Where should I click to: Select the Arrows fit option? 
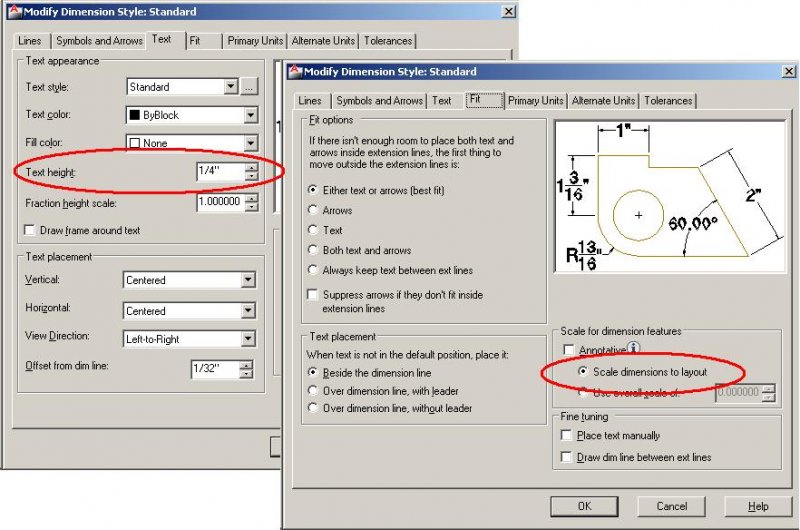(x=313, y=210)
